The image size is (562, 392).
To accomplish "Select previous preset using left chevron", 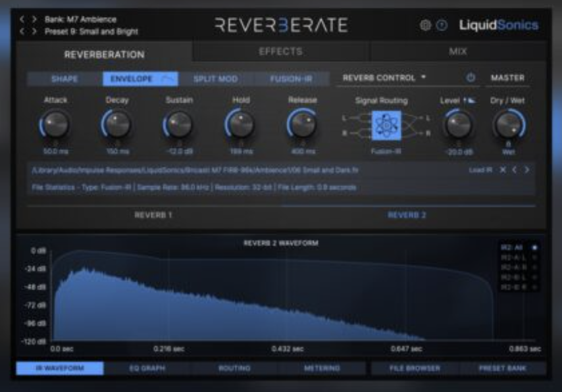I will pyautogui.click(x=22, y=32).
